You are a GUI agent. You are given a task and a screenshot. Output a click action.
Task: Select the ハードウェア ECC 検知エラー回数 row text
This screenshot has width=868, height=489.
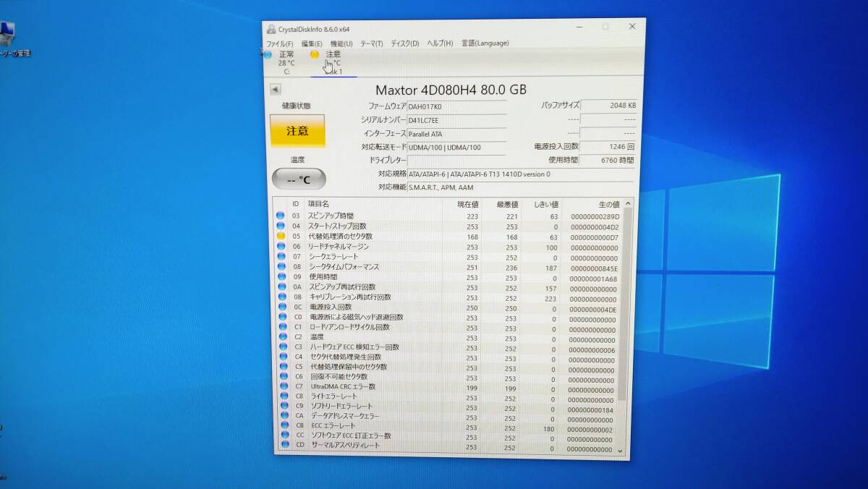354,347
